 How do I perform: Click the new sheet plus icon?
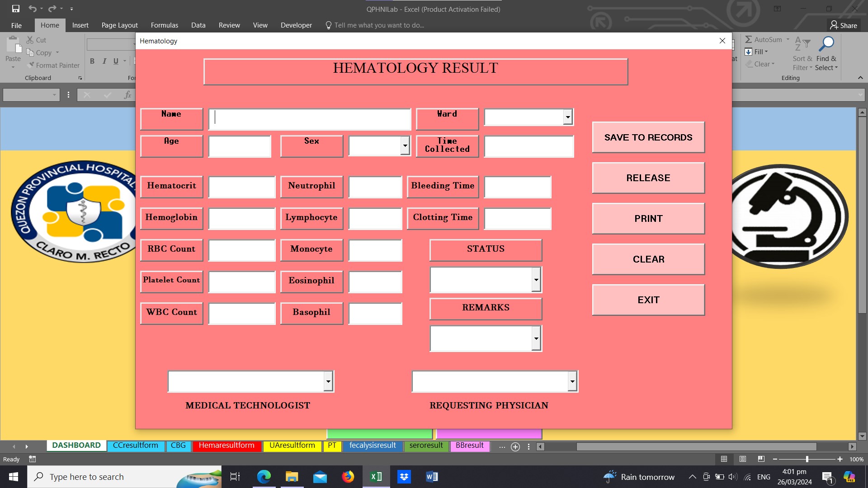tap(515, 447)
